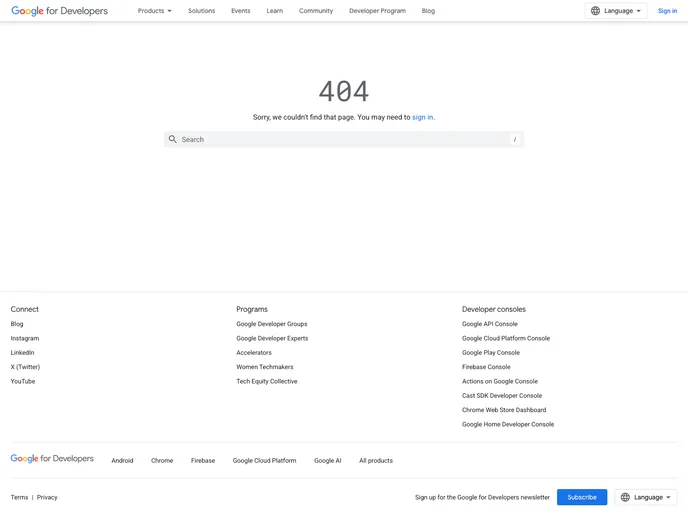688x512 pixels.
Task: Click the globe icon in header Language button
Action: pyautogui.click(x=595, y=11)
